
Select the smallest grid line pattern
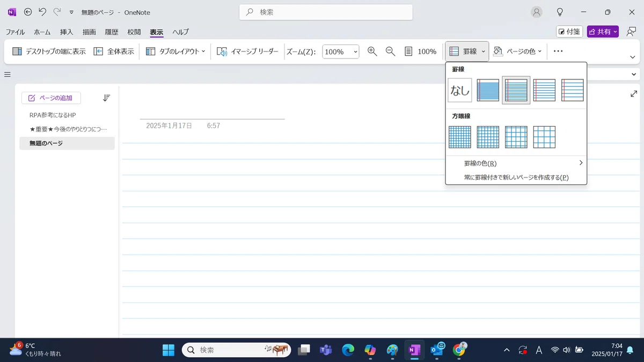[460, 137]
